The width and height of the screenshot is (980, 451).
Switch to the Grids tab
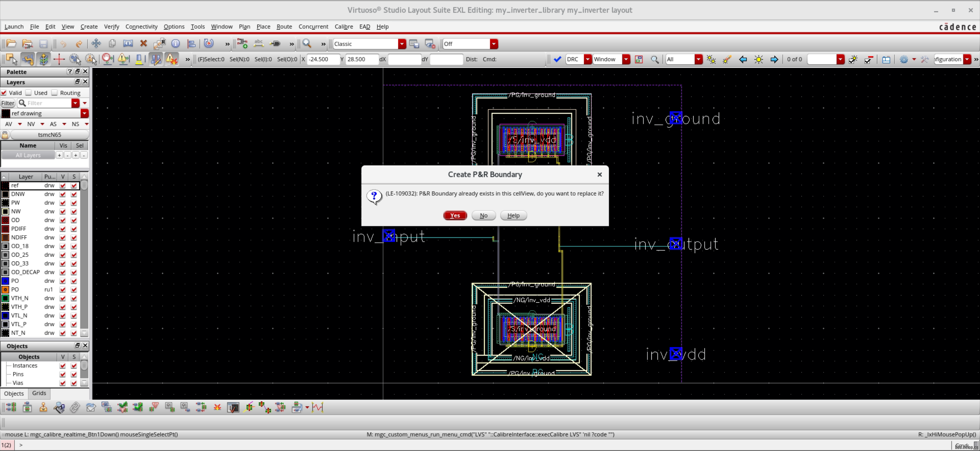point(39,393)
